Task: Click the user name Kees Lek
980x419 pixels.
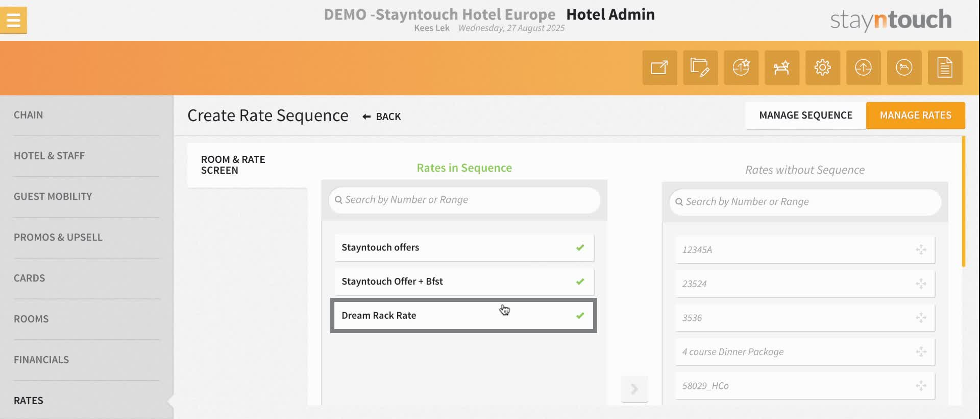Action: click(x=432, y=28)
